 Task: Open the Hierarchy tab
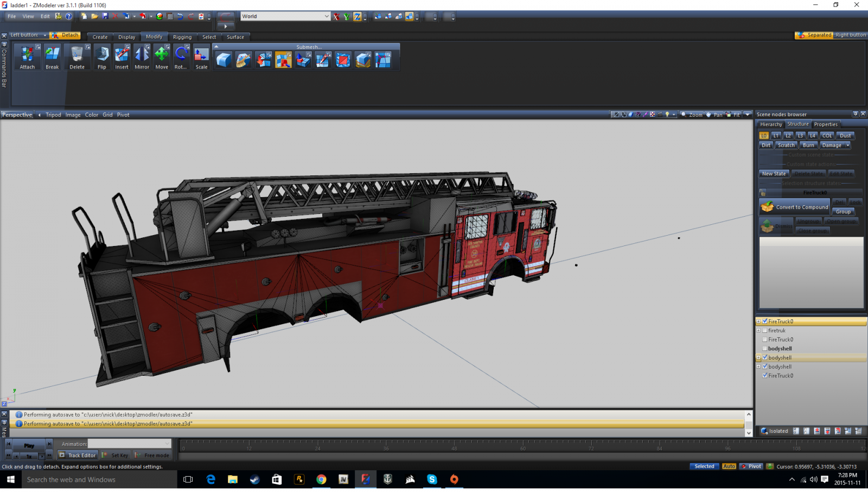771,124
